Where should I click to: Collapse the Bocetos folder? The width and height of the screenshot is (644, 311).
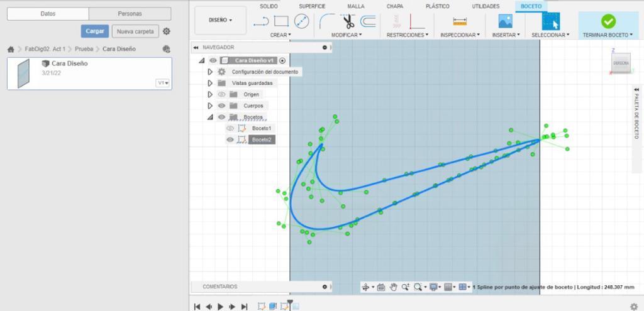210,117
